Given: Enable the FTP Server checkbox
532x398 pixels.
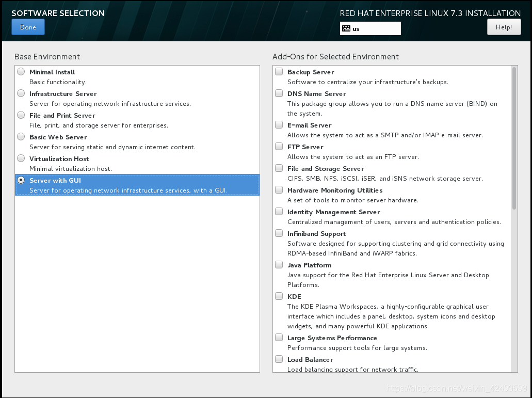Looking at the screenshot, I should [x=279, y=147].
